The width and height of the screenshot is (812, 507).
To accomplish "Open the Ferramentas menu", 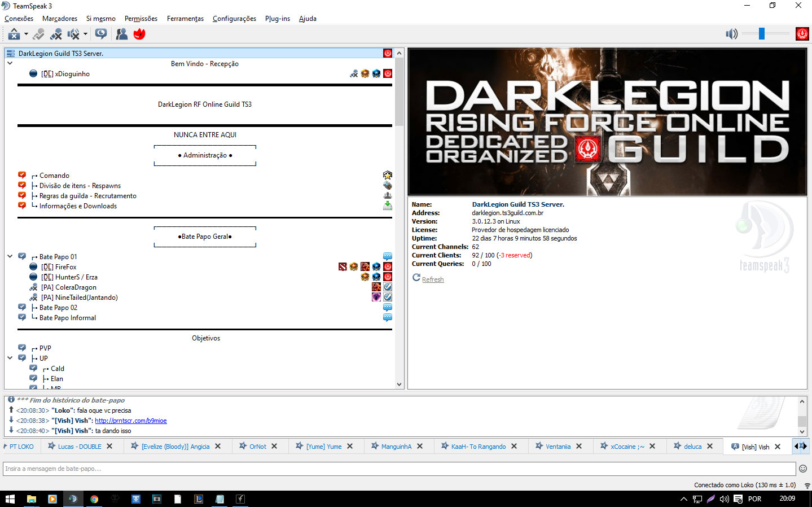I will pos(185,19).
